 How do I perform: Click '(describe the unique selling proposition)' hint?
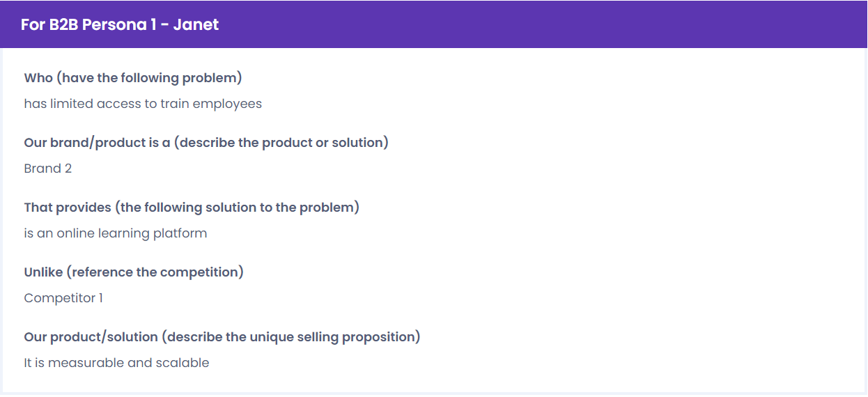291,336
